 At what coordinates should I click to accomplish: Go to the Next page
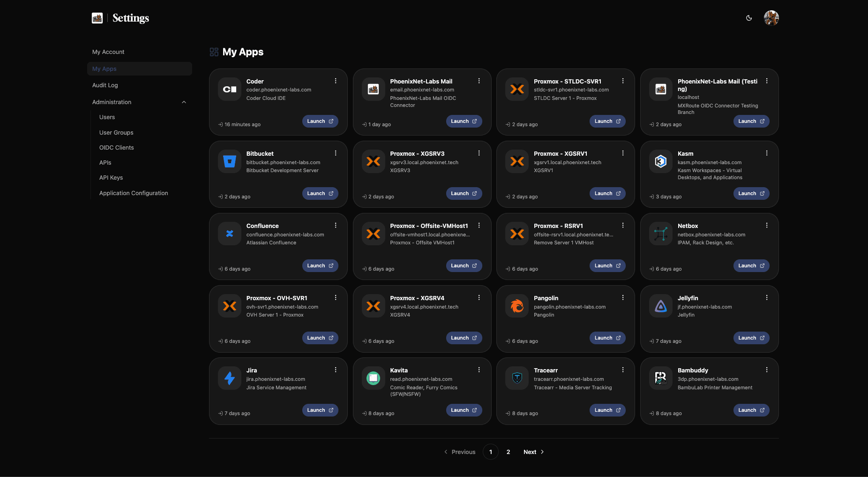(x=533, y=452)
